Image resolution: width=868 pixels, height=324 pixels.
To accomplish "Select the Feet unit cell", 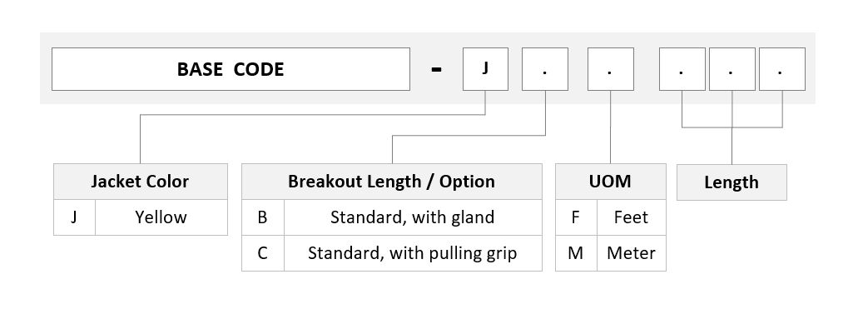I will pos(631,217).
